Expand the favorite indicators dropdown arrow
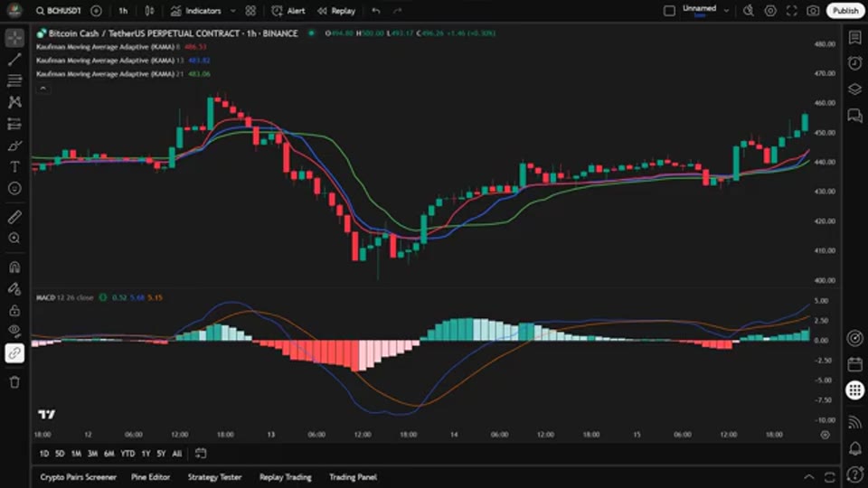This screenshot has width=868, height=488. point(233,11)
